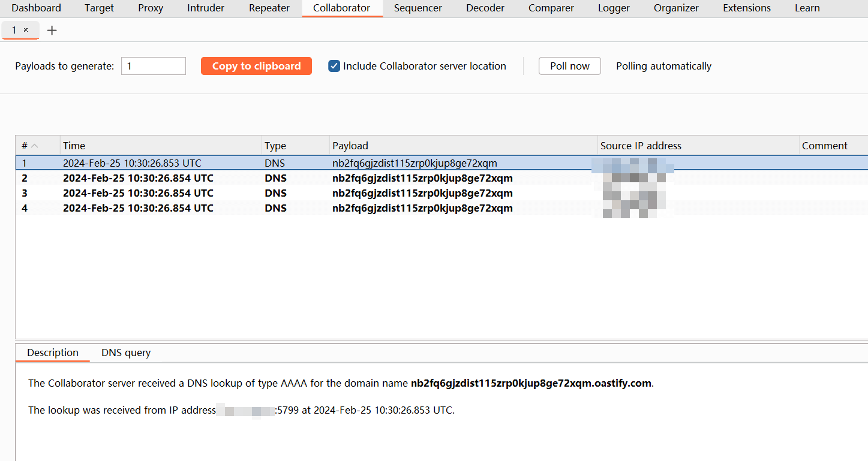Switch to the Repeater tab
Viewport: 868px width, 461px height.
click(x=269, y=8)
